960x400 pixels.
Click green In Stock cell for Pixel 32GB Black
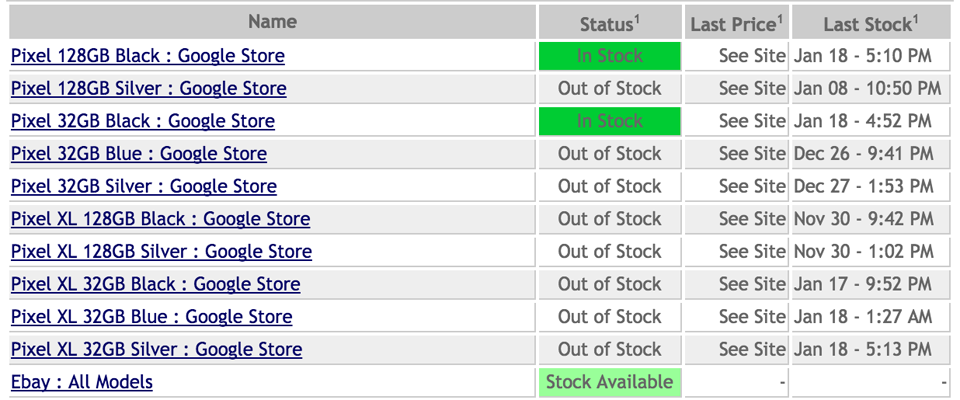[x=610, y=121]
